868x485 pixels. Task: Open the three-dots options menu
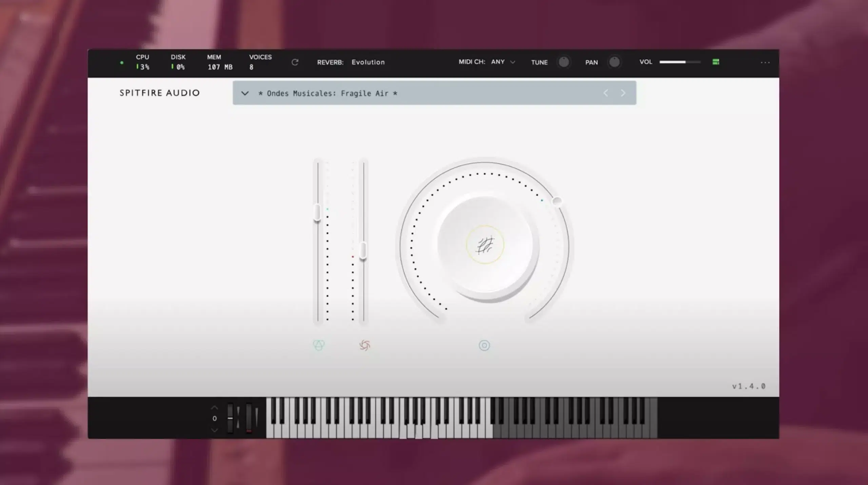[x=765, y=62]
